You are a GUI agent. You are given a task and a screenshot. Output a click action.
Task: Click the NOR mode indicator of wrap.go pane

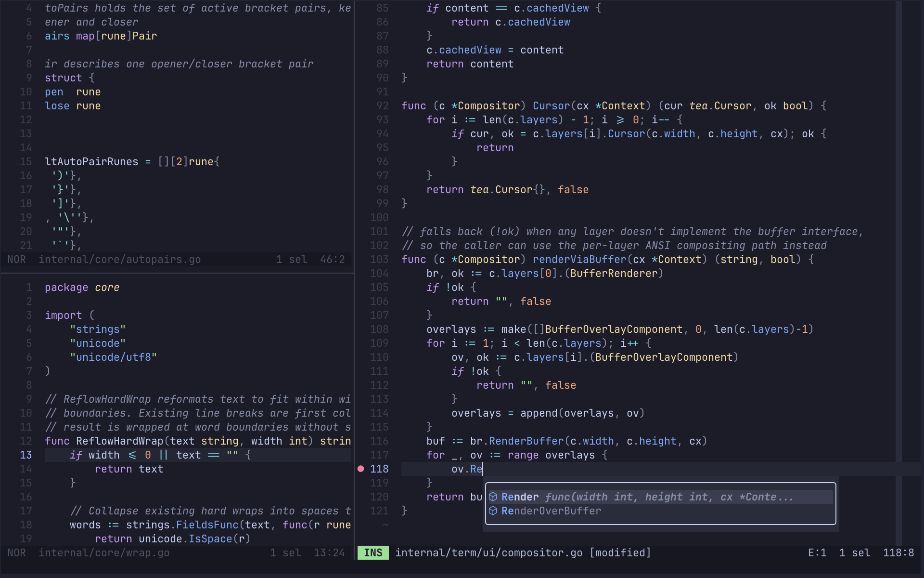[x=17, y=553]
